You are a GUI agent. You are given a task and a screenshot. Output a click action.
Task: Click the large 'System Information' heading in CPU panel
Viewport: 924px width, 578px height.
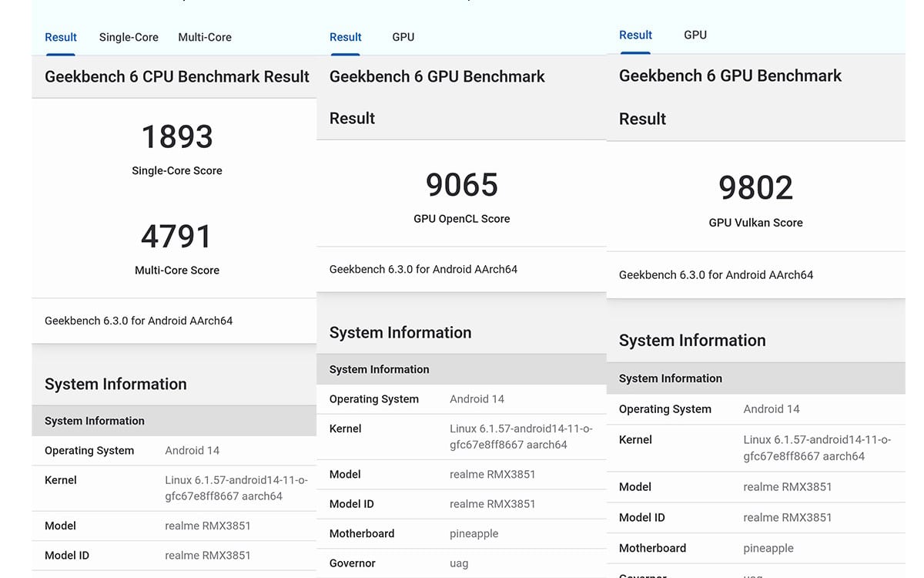pos(115,384)
